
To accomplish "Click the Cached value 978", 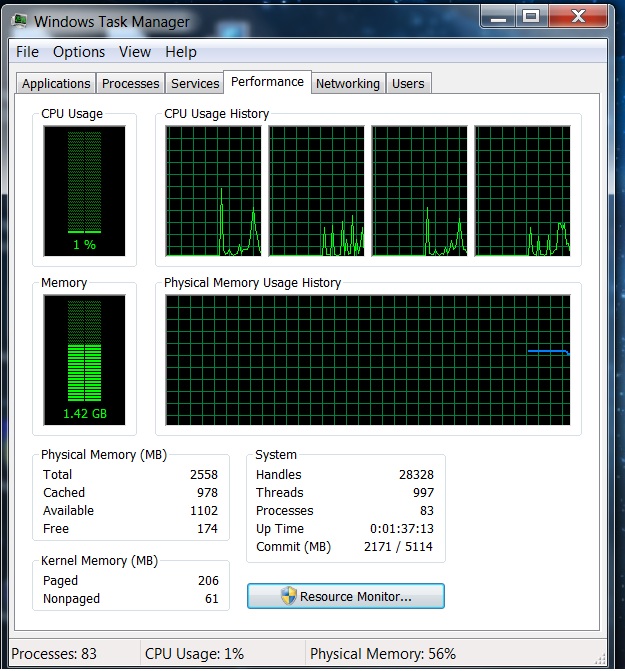I will (x=207, y=493).
